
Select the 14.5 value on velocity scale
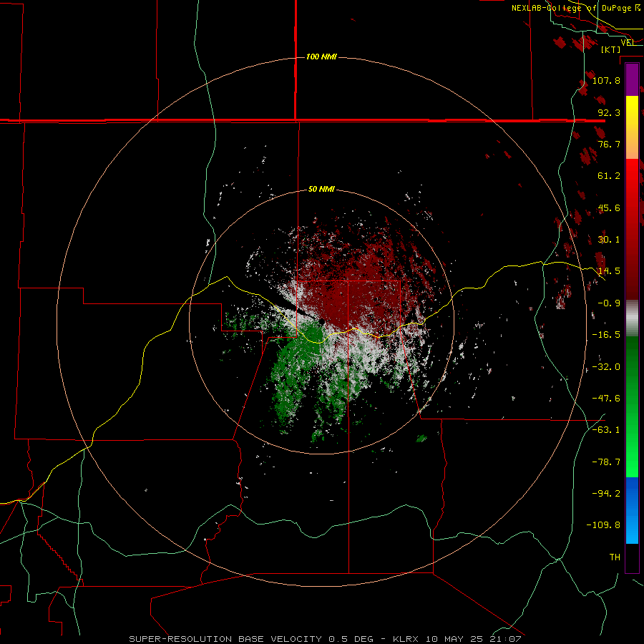609,271
